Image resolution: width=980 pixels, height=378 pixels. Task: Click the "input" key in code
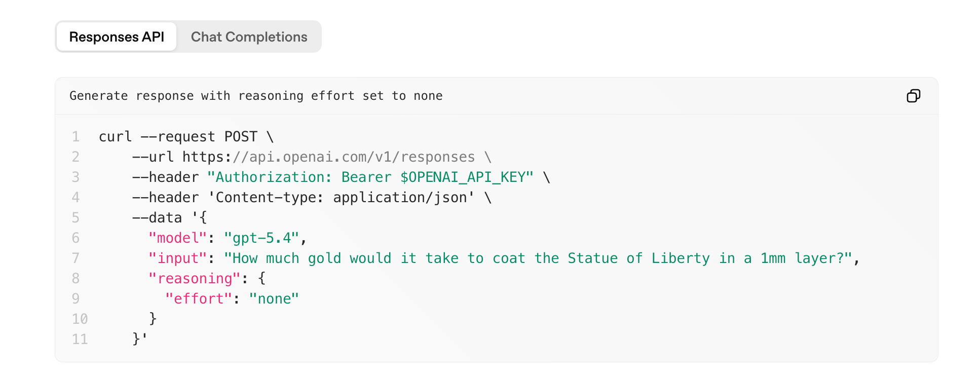tap(177, 258)
